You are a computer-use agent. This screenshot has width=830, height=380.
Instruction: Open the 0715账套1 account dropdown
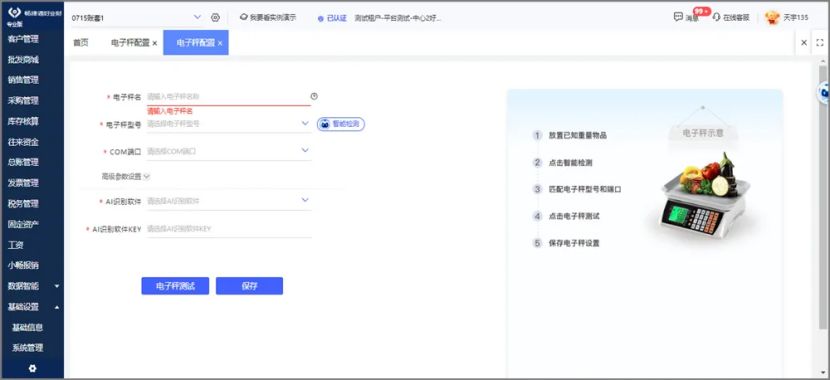tap(137, 18)
